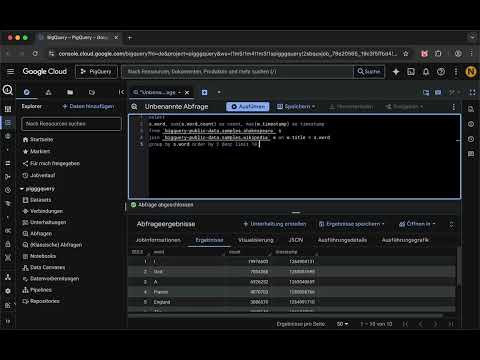This screenshot has height=360, width=480.
Task: Open the notifications bell
Action: [426, 72]
